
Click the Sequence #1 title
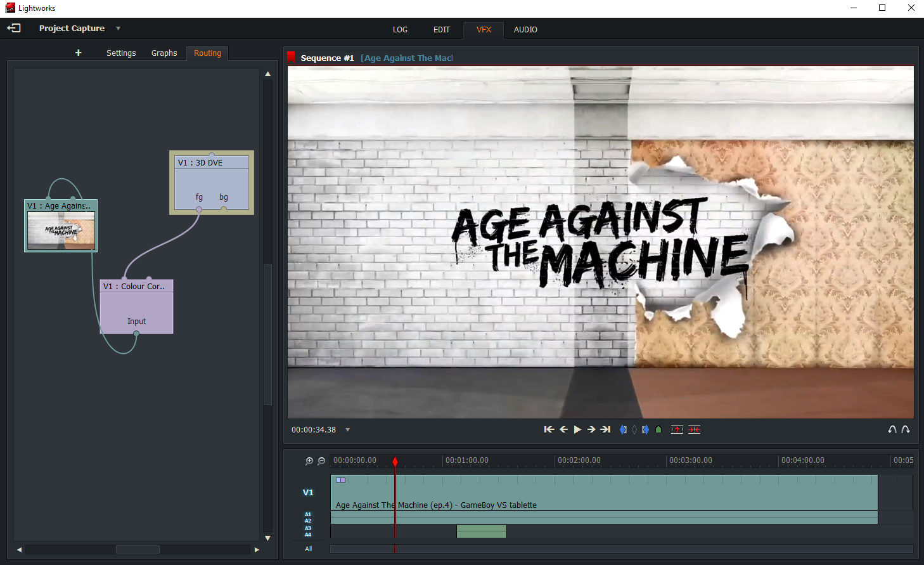[x=327, y=58]
